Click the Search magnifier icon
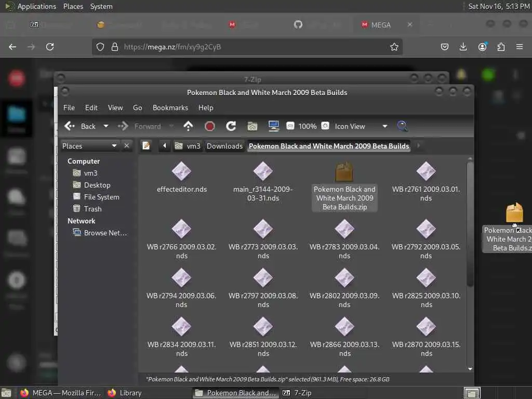This screenshot has height=399, width=532. (x=403, y=126)
